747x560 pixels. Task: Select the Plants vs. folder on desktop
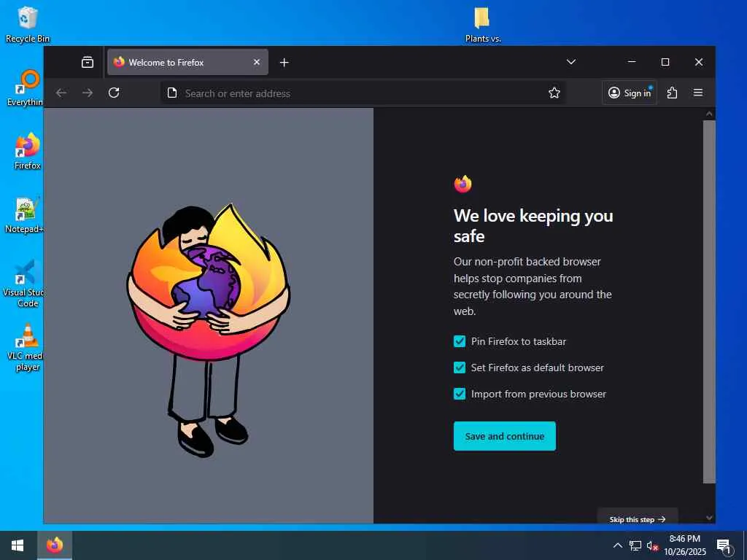pos(483,25)
